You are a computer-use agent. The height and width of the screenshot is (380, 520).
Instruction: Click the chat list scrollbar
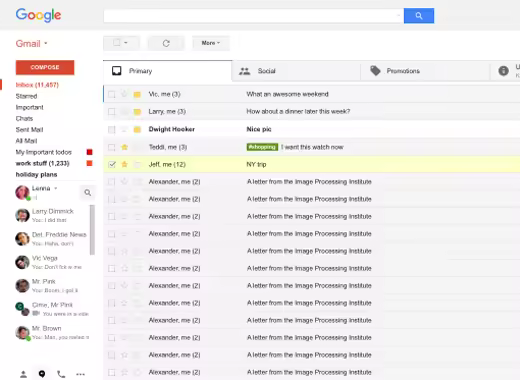[x=92, y=230]
